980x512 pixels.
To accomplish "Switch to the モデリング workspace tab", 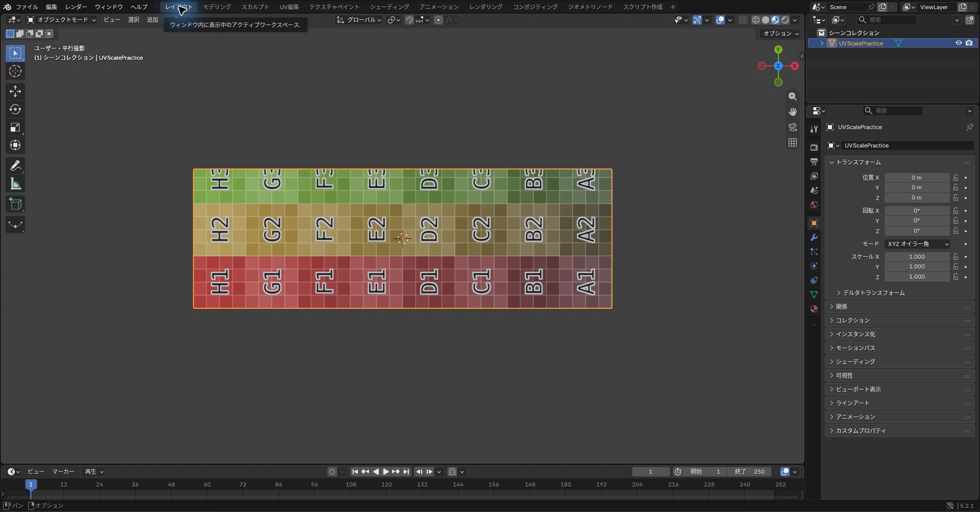I will pos(217,7).
